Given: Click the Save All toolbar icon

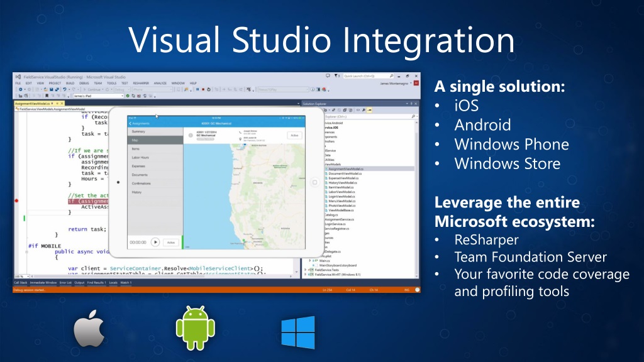Looking at the screenshot, I should [x=57, y=89].
